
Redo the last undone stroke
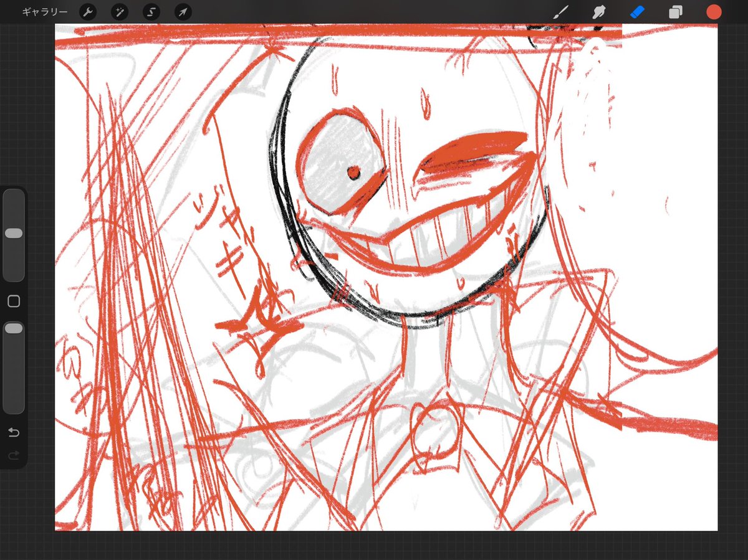pos(14,456)
